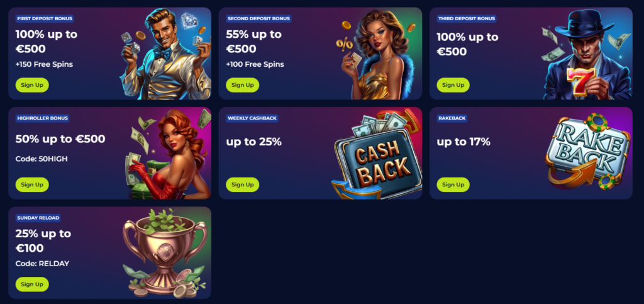
Task: Click the Cash Back wallet illustration
Action: [377, 155]
